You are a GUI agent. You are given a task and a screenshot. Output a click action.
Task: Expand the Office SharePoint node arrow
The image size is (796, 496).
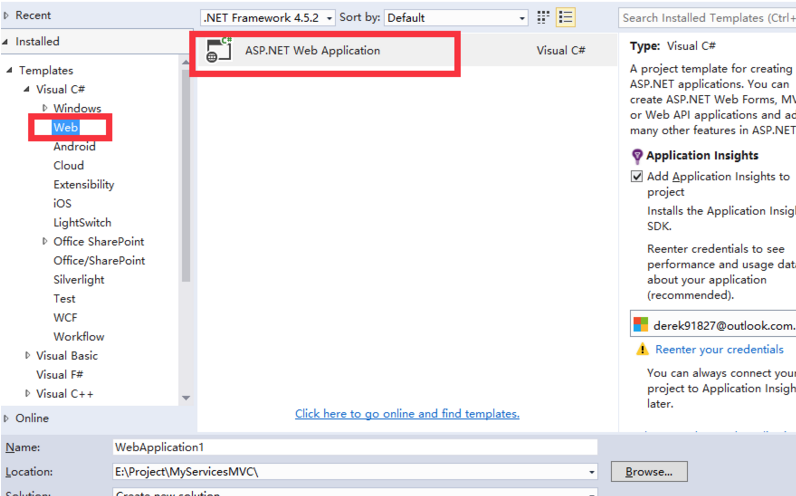coord(45,241)
